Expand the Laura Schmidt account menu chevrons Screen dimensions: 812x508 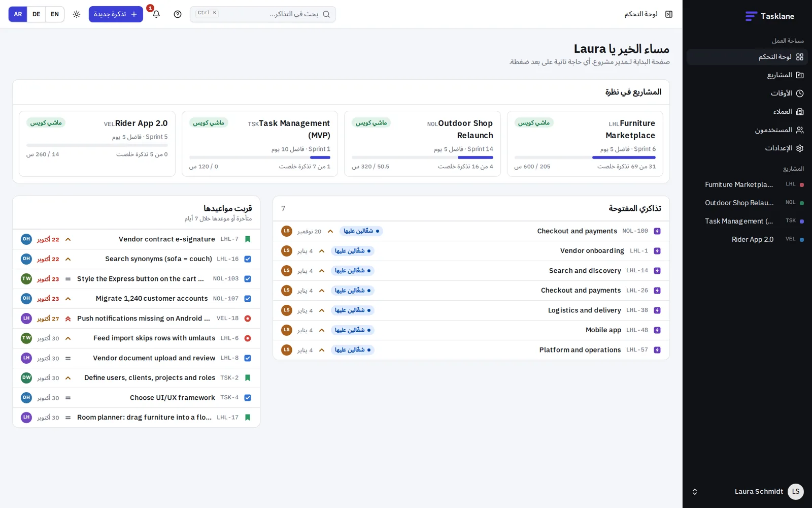[695, 492]
